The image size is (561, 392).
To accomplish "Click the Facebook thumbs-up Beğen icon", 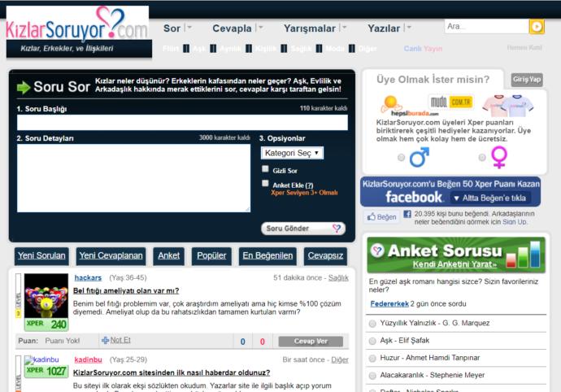I will (x=372, y=216).
